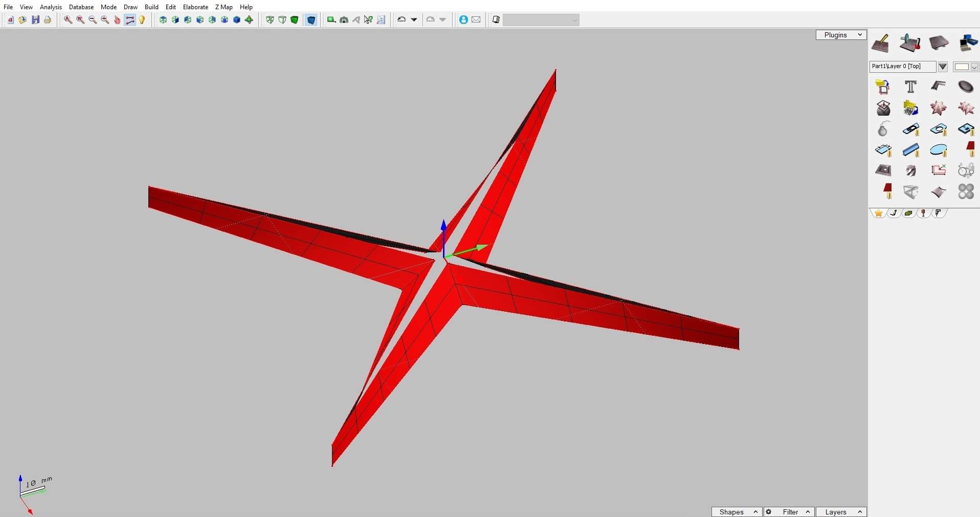Image resolution: width=980 pixels, height=517 pixels.
Task: Click the bomb icon in tool palette
Action: pyautogui.click(x=883, y=129)
